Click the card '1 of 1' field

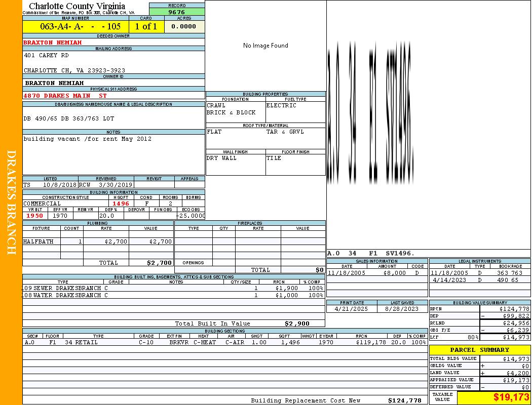[146, 27]
